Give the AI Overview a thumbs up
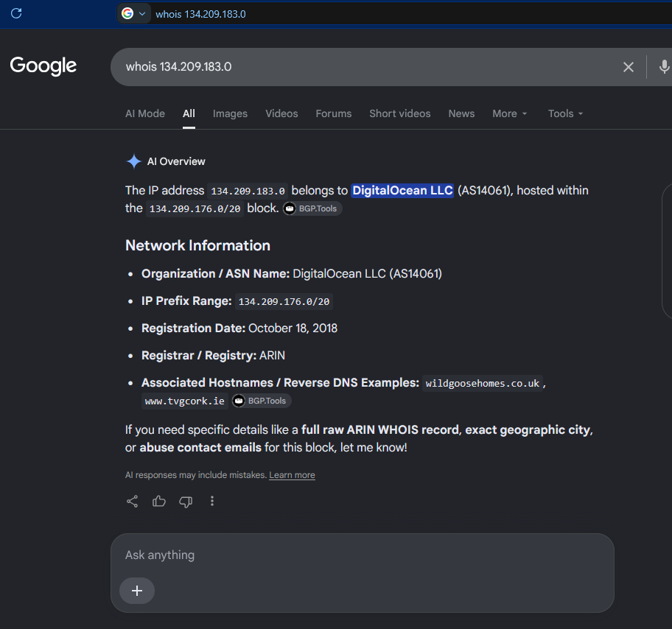 pyautogui.click(x=159, y=502)
